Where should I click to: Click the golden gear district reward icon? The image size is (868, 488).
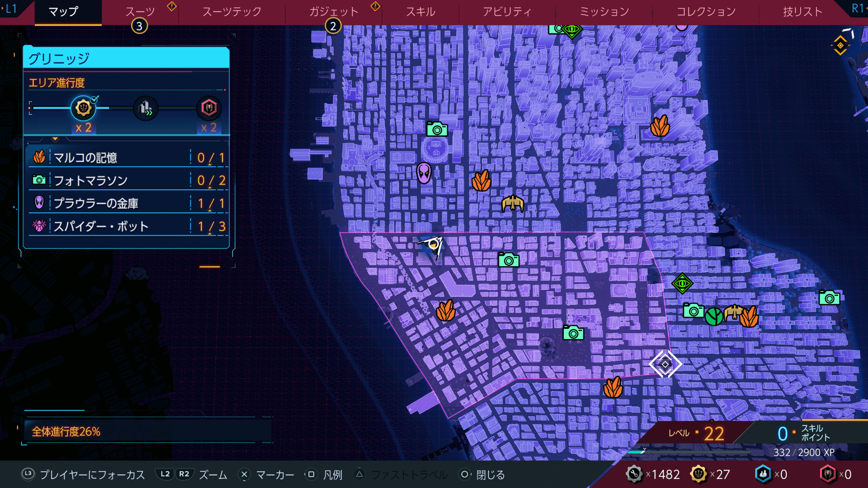coord(83,108)
